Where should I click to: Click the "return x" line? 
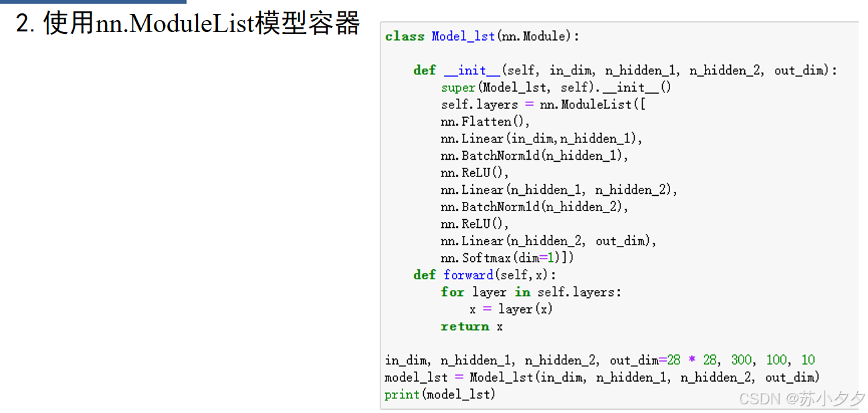(471, 327)
